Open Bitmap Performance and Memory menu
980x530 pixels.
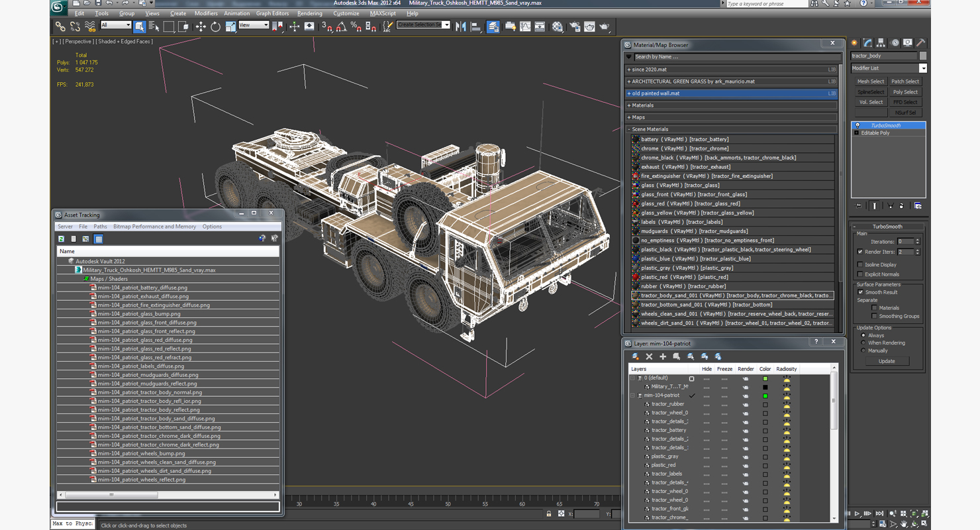[x=154, y=227]
